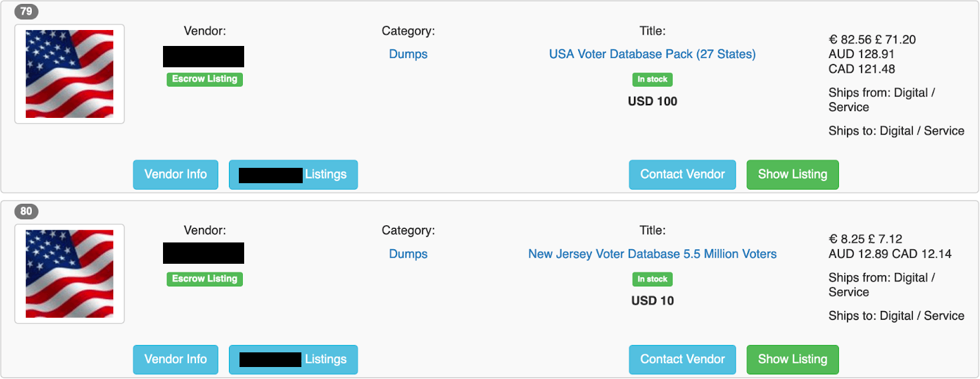Screen dimensions: 980x379
Task: Click Escrow Listing badge in listing 79
Action: (205, 79)
